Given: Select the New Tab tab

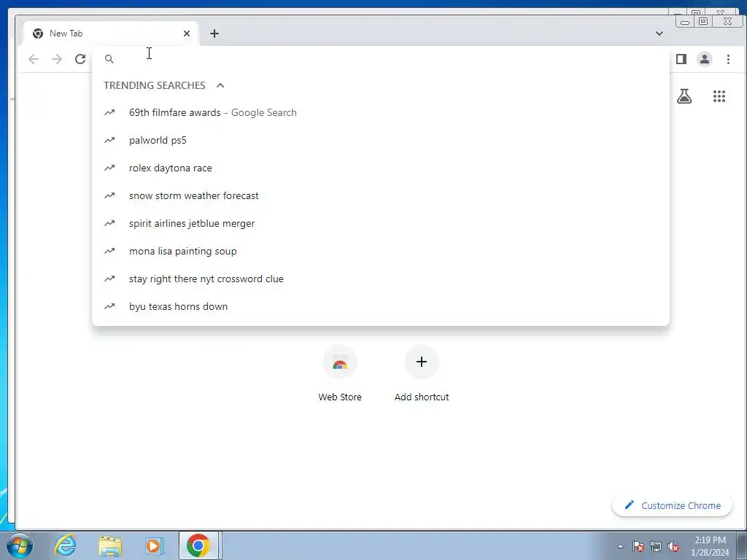Looking at the screenshot, I should point(111,34).
